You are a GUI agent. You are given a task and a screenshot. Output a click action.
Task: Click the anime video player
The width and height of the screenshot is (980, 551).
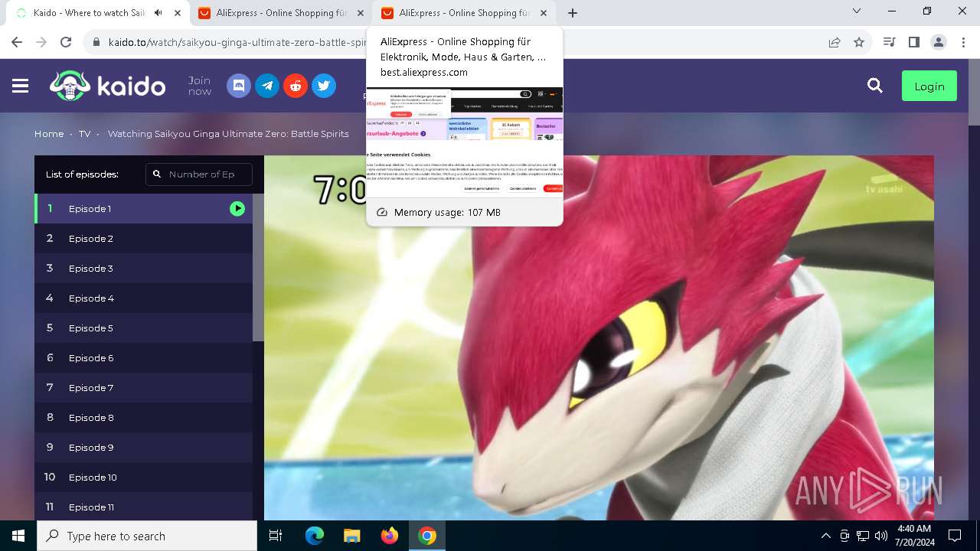pos(599,337)
